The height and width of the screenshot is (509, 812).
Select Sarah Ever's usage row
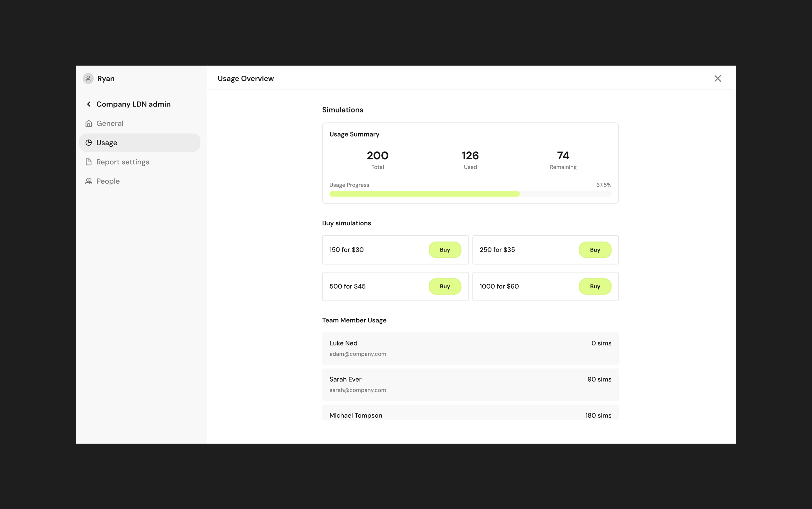click(x=470, y=385)
